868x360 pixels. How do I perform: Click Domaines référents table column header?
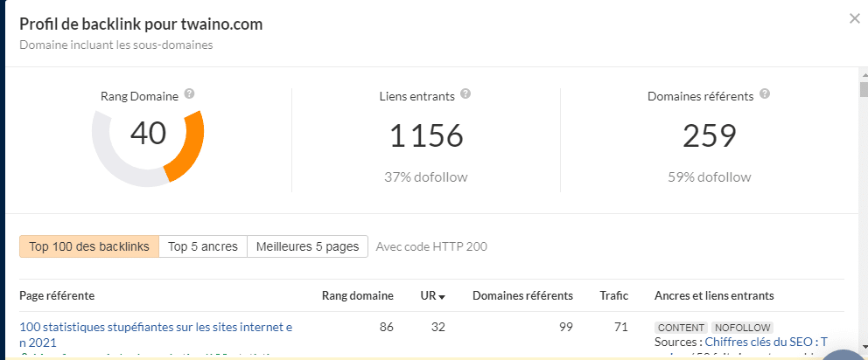coord(522,296)
